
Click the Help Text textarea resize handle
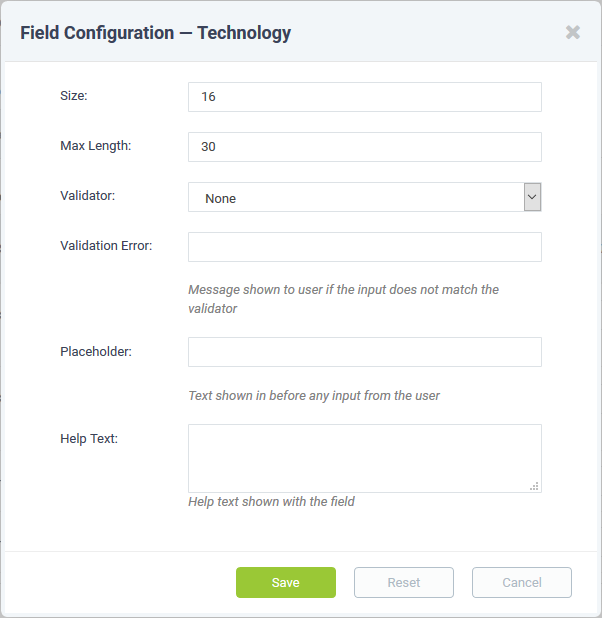point(534,486)
